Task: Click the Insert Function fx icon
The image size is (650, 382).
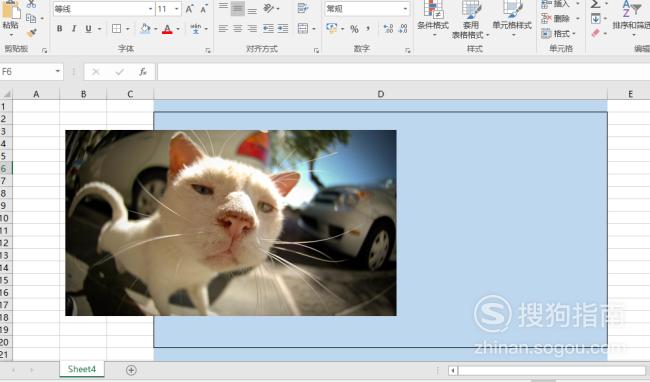Action: pos(143,72)
